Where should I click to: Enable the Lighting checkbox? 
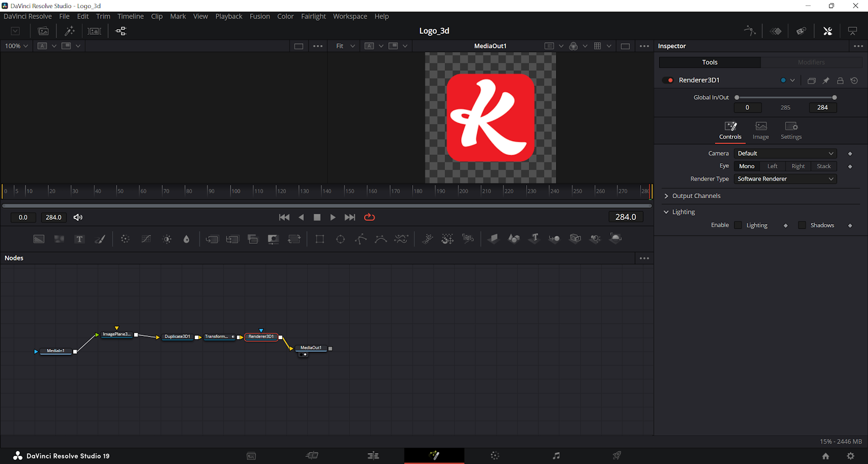[x=738, y=225]
